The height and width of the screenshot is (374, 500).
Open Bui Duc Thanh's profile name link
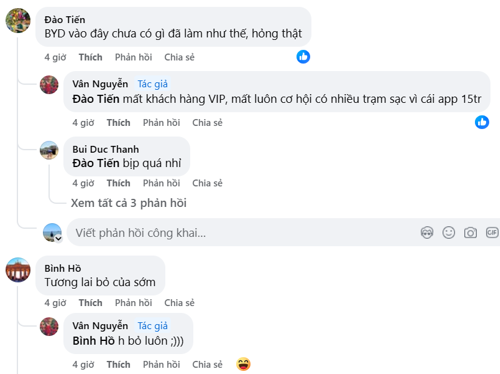point(106,149)
